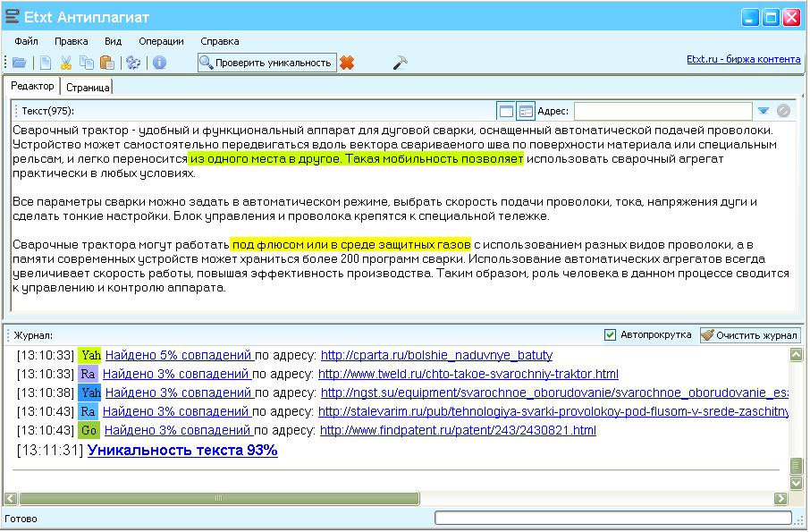The image size is (810, 532).
Task: Open tools with the hammer icon
Action: pyautogui.click(x=400, y=63)
